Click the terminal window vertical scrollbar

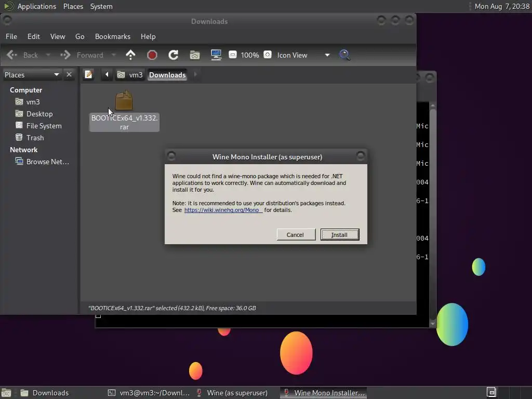(433, 214)
